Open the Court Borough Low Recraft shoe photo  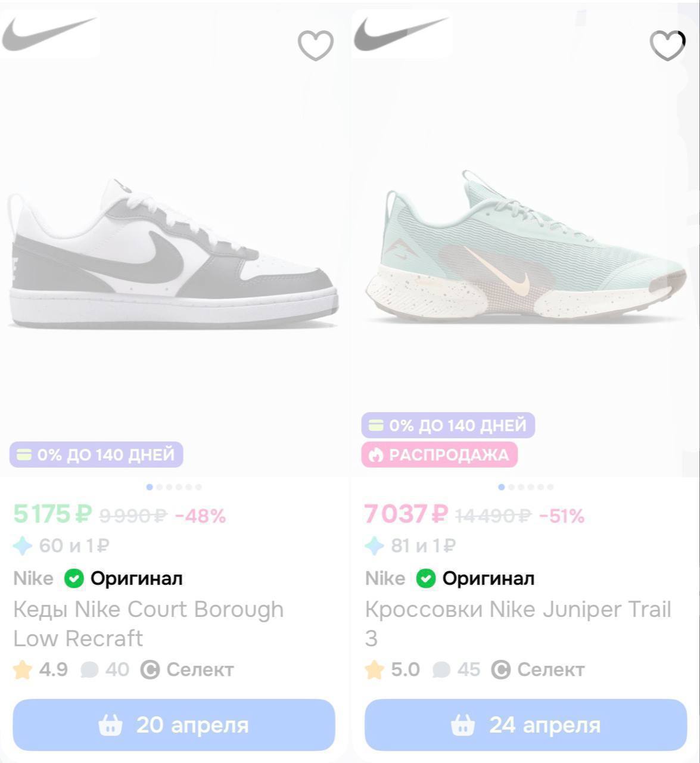tap(173, 253)
